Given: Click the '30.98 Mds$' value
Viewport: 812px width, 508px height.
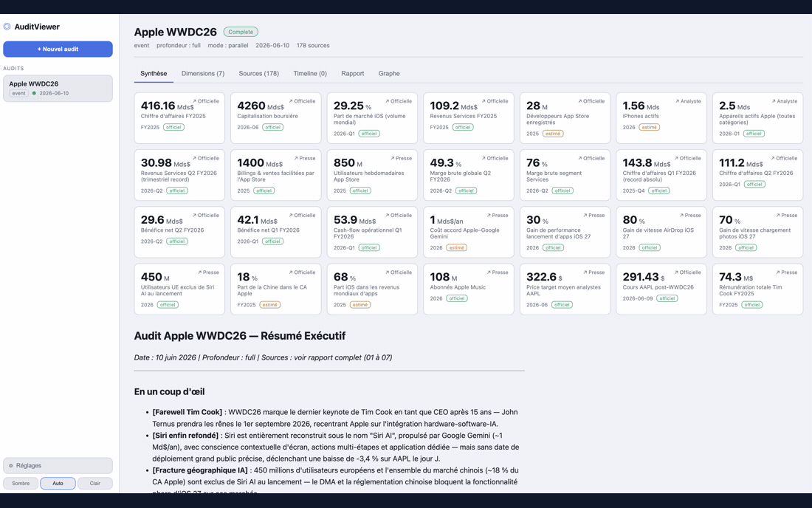Looking at the screenshot, I should [x=165, y=163].
